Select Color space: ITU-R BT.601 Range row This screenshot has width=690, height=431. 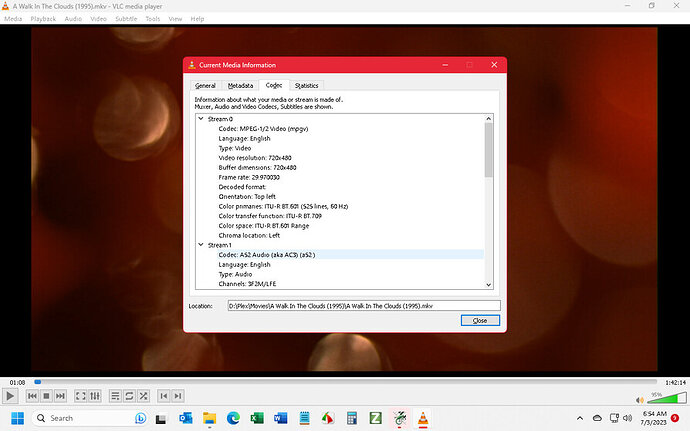pyautogui.click(x=264, y=225)
